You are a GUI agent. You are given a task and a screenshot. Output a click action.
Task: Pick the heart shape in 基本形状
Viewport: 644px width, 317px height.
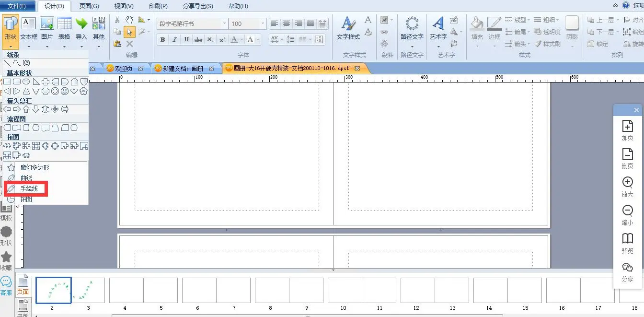tap(74, 91)
